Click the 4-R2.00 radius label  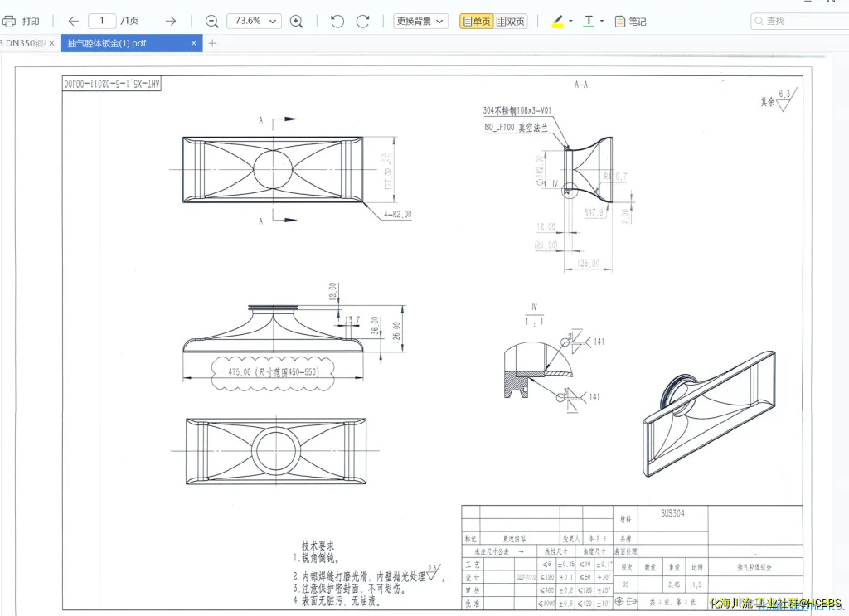coord(398,215)
